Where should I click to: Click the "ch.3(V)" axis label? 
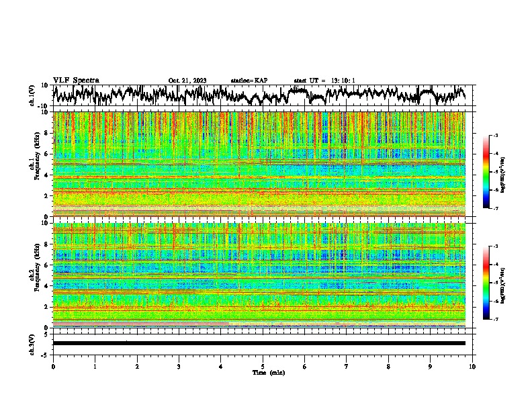(32, 345)
